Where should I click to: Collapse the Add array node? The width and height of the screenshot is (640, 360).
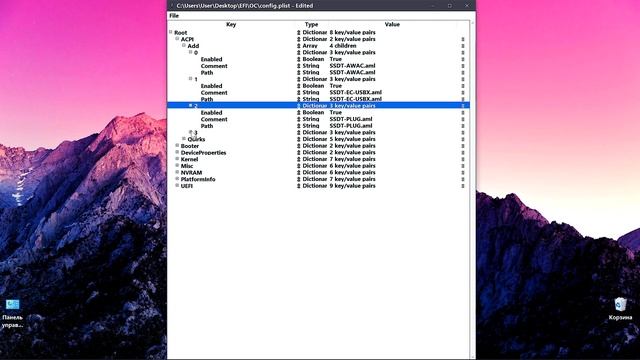[x=184, y=45]
